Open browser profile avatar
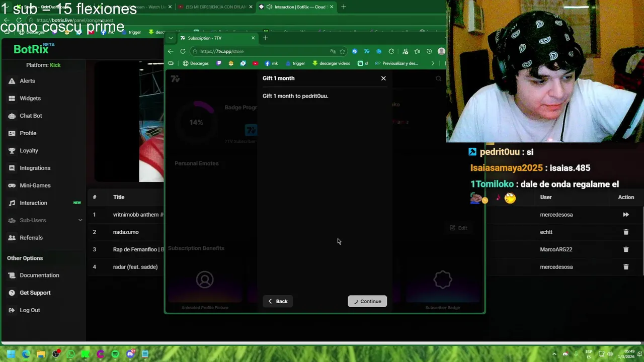This screenshot has width=644, height=362. tap(441, 51)
